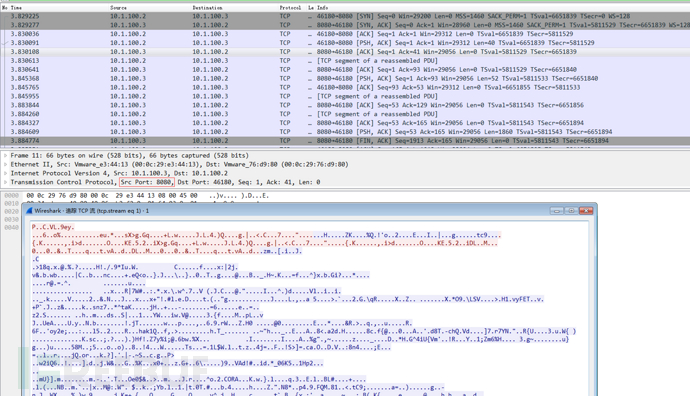Click the stream line containing only .C
This screenshot has height=396, width=690.
[36, 259]
